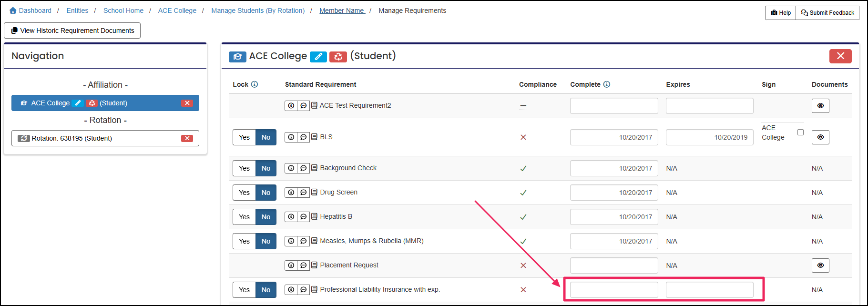The width and height of the screenshot is (868, 306).
Task: Click BLS Complete date field 10/20/2017
Action: 614,137
